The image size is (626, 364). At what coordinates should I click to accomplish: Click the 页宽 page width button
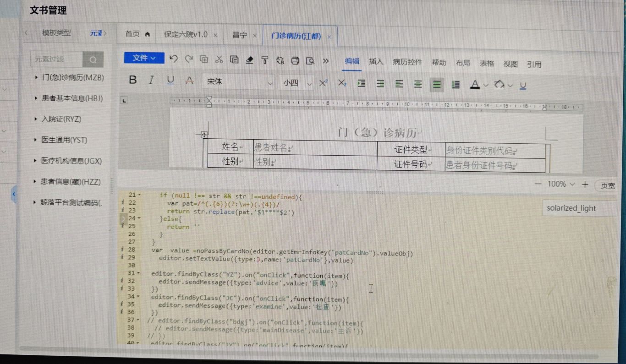(x=608, y=186)
